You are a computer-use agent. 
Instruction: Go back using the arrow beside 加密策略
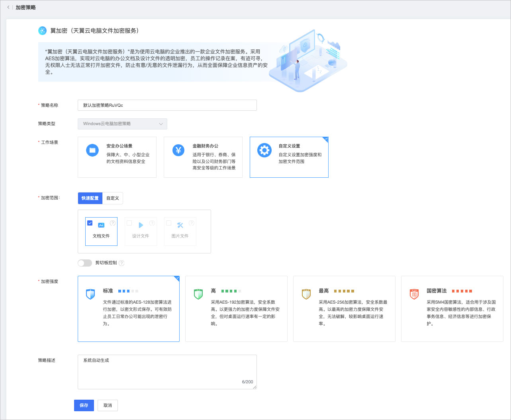(x=8, y=7)
